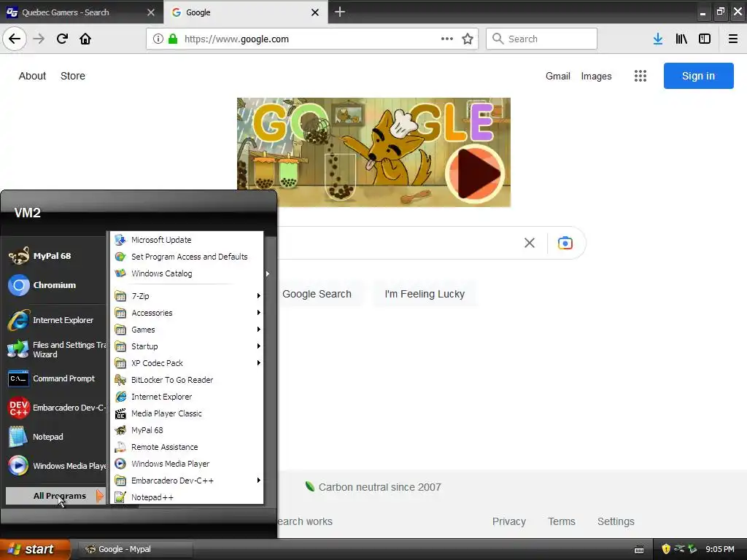This screenshot has width=747, height=560.
Task: Click the Google Sign in button
Action: tap(698, 76)
